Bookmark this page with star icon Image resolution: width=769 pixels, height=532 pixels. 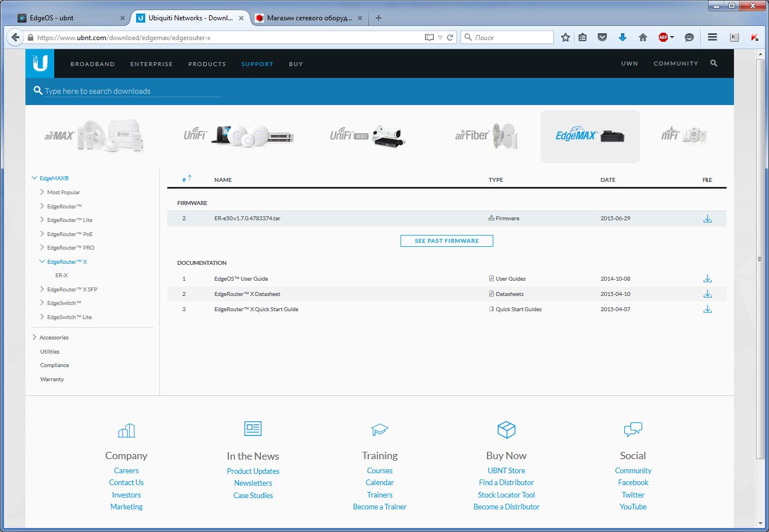point(565,37)
